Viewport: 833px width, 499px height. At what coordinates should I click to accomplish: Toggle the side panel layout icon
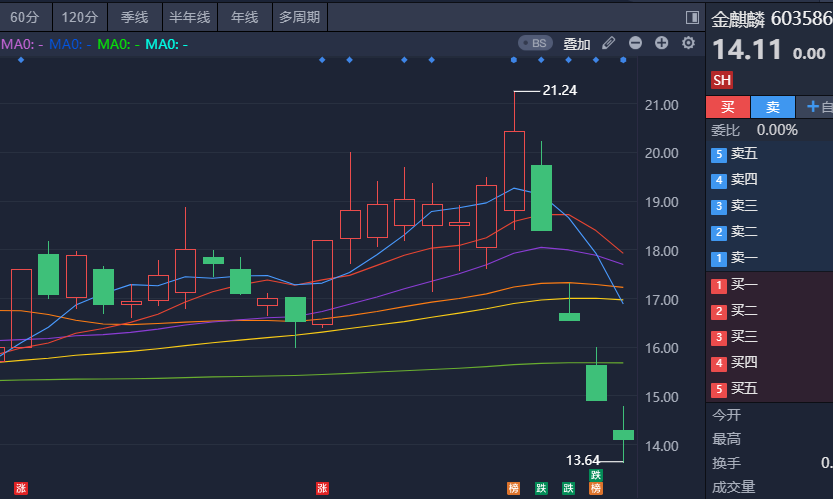tap(692, 18)
